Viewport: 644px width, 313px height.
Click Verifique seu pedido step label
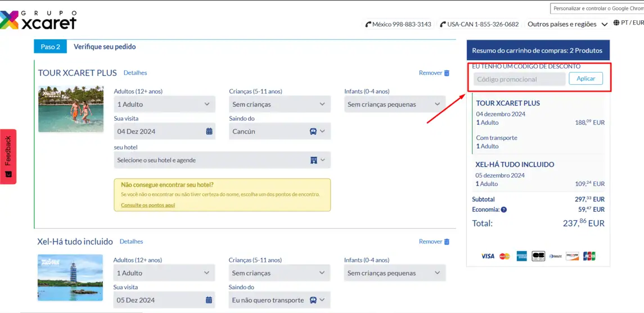105,47
